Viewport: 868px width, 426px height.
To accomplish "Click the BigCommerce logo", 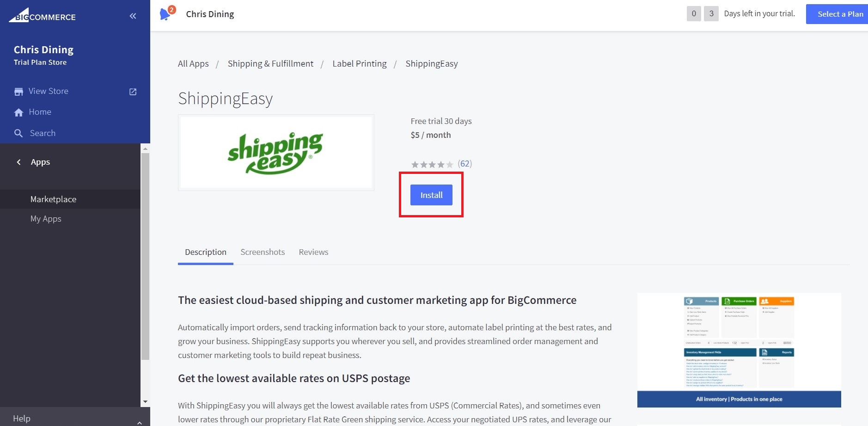I will [x=42, y=16].
